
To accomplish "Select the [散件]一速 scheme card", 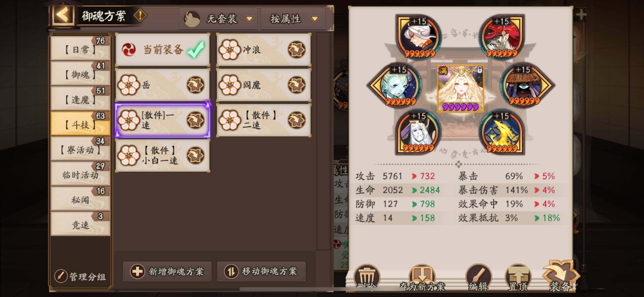I will pos(162,120).
